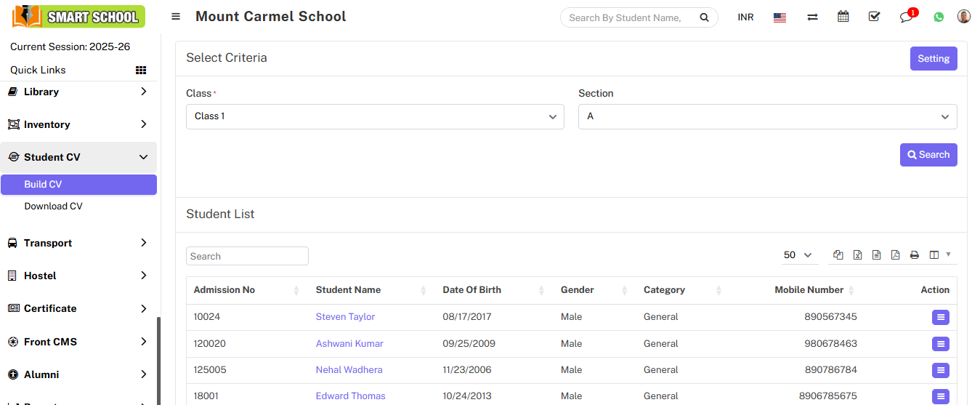
Task: Open the Class dropdown showing Class 1
Action: (375, 116)
